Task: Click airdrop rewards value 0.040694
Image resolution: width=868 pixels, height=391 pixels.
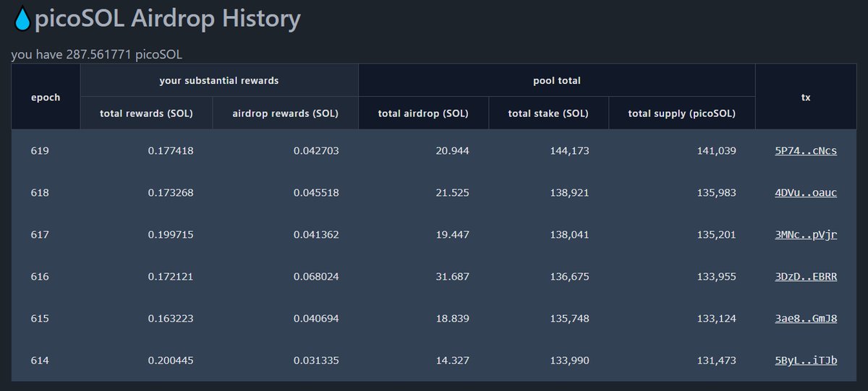Action: pyautogui.click(x=316, y=319)
